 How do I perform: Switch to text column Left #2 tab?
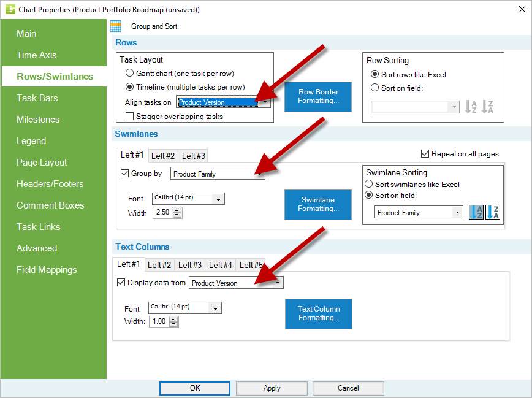(x=159, y=265)
